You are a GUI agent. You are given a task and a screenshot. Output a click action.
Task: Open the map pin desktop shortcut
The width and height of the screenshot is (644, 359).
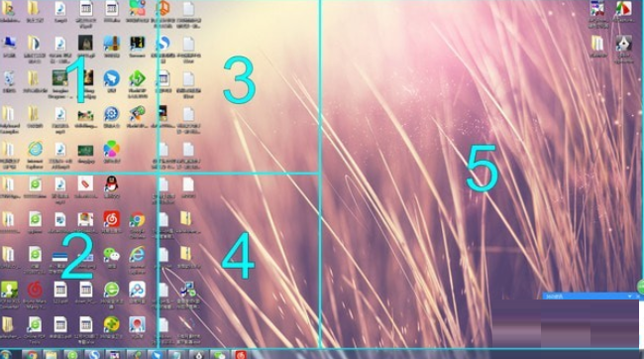pyautogui.click(x=137, y=324)
